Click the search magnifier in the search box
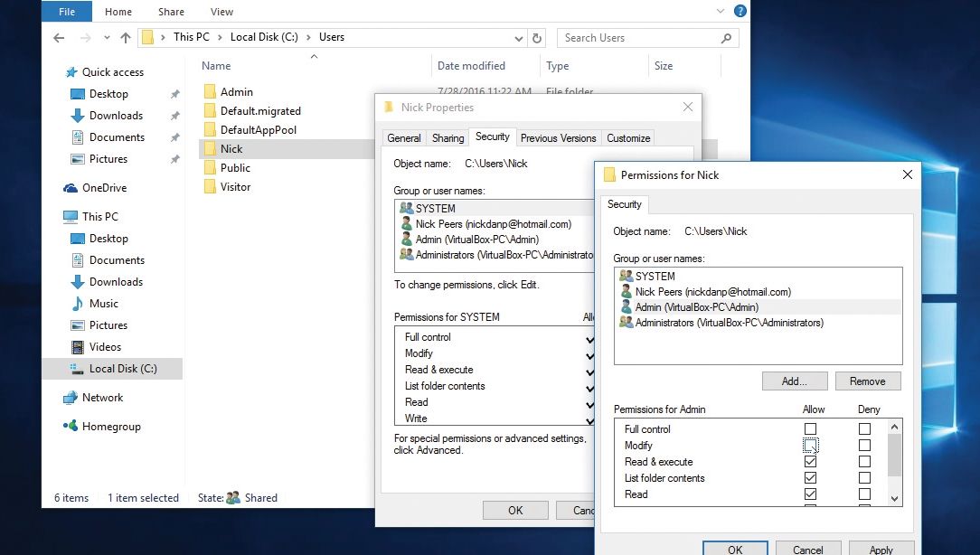Image resolution: width=980 pixels, height=555 pixels. 725,38
